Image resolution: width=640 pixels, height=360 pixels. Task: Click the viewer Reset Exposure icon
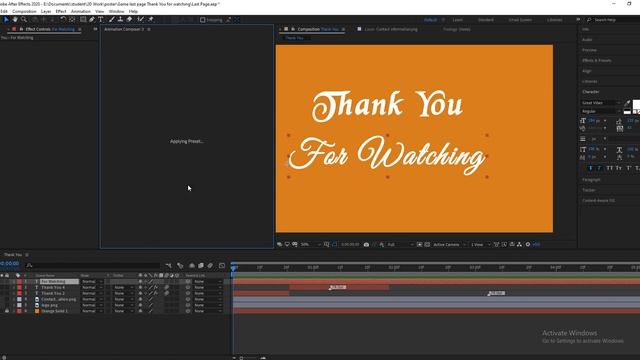click(528, 244)
